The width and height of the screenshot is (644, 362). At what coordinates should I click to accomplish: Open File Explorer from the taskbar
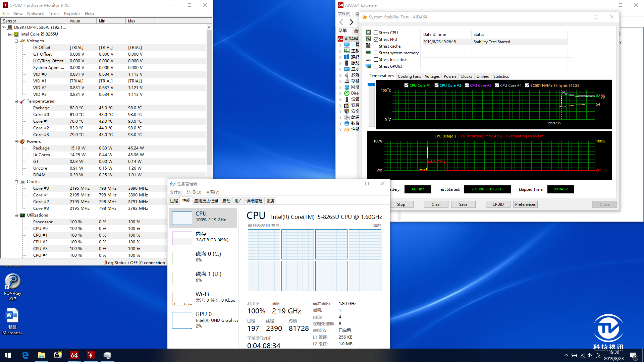point(41,355)
